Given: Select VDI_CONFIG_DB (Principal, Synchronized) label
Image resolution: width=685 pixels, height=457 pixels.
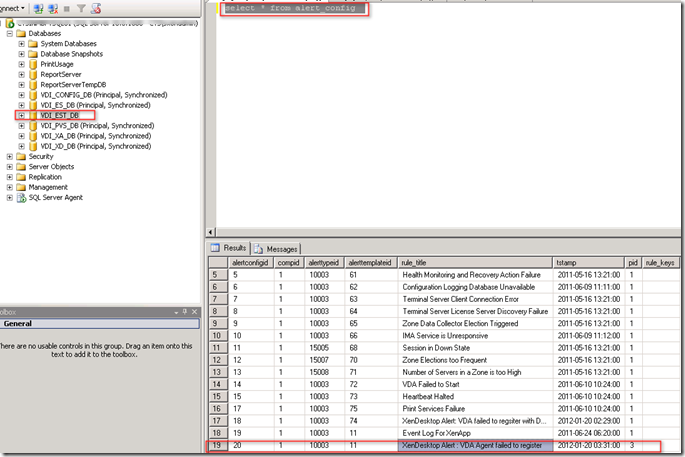Looking at the screenshot, I should [x=104, y=95].
